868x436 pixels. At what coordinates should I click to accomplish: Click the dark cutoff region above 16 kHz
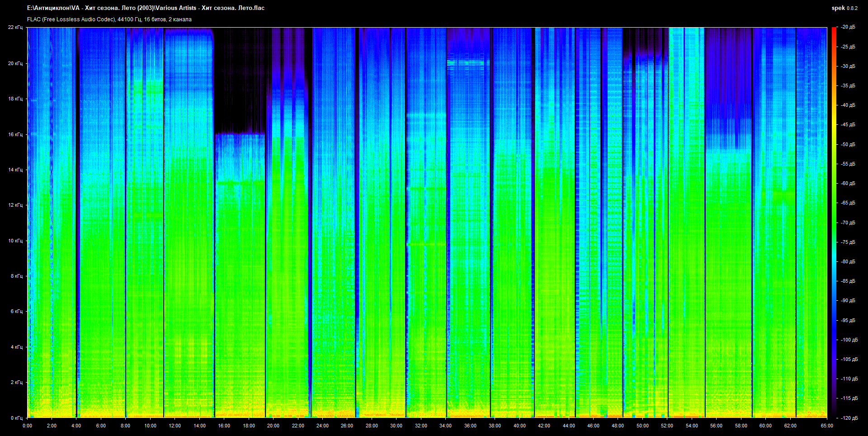pos(240,81)
